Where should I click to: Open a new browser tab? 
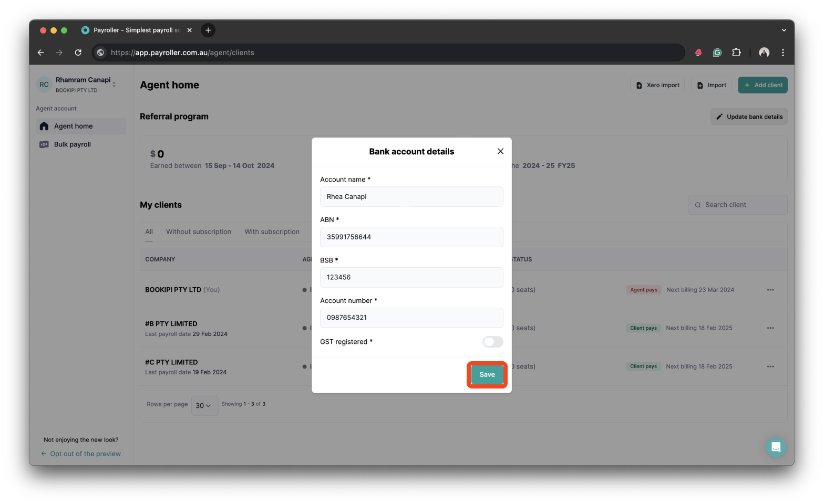[x=208, y=30]
